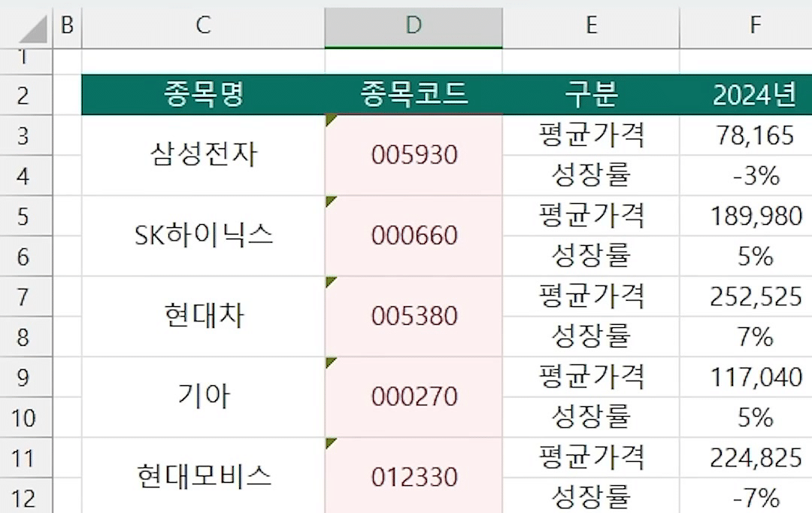Select stock code cell 000660
812x513 pixels.
[x=414, y=235]
